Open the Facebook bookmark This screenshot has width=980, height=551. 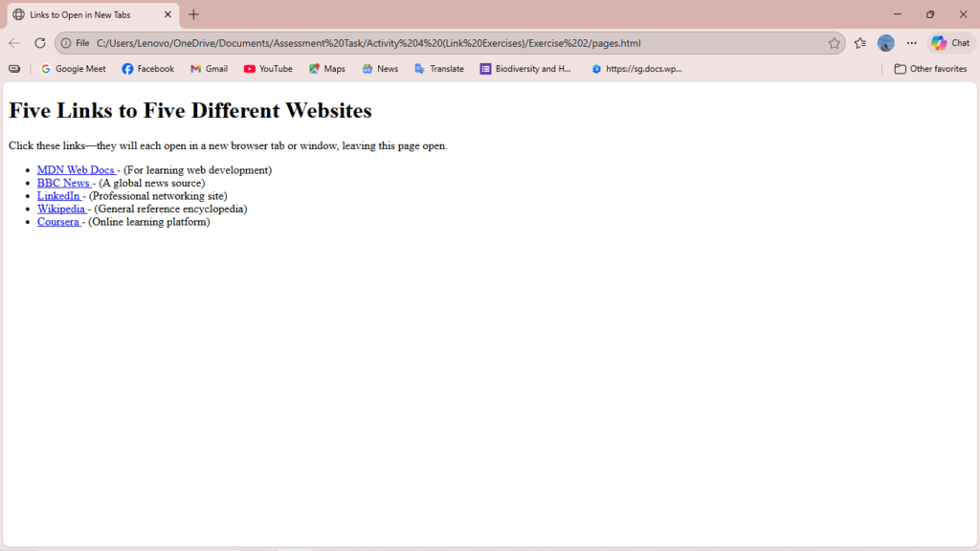[x=148, y=69]
